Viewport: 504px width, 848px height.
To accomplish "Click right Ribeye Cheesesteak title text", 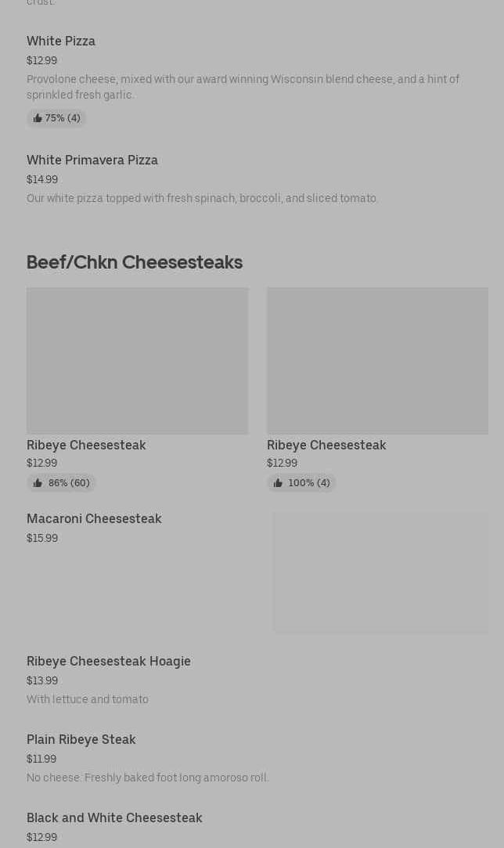I will 326,445.
